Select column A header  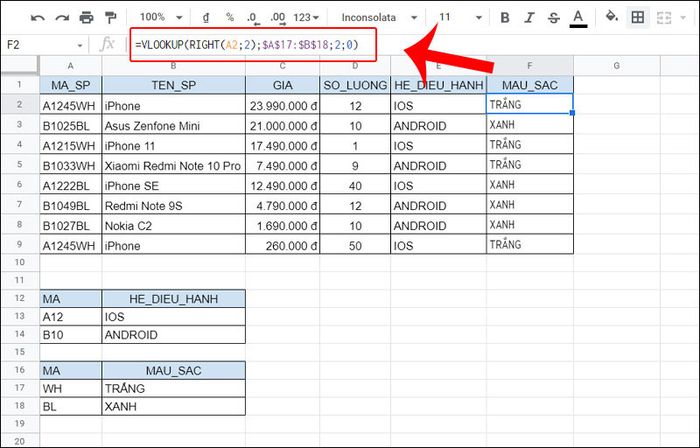71,66
